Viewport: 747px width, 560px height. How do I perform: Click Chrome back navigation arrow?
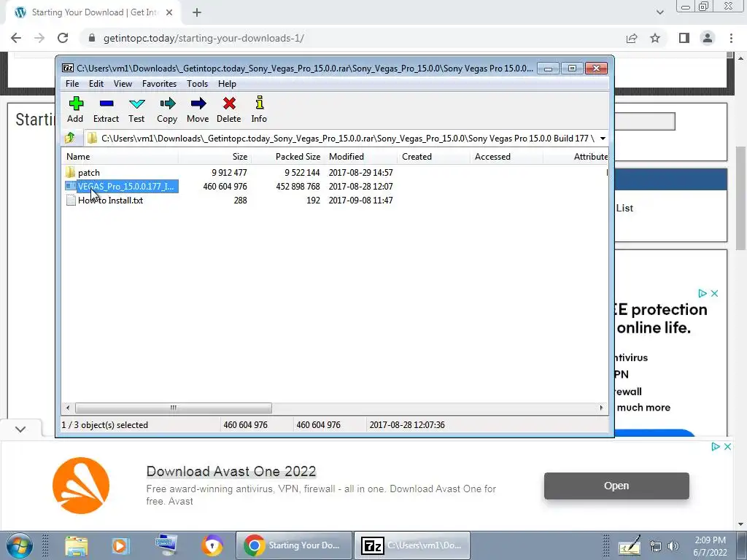pyautogui.click(x=16, y=38)
